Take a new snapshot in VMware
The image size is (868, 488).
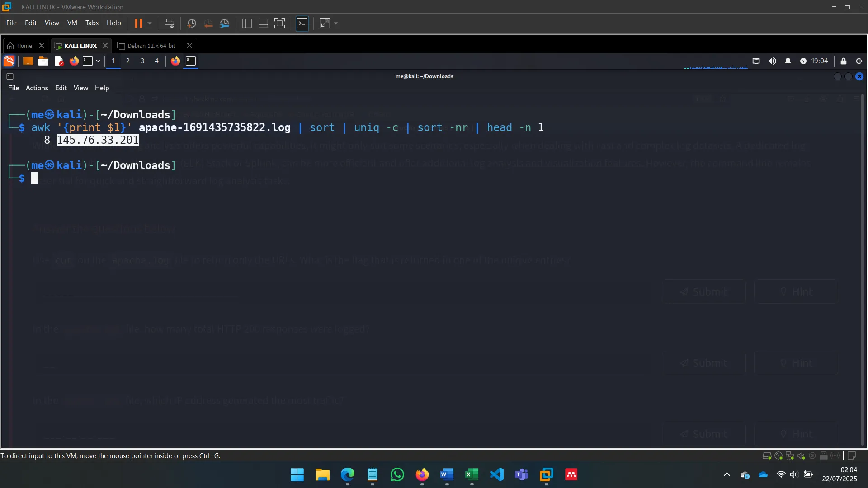point(191,23)
